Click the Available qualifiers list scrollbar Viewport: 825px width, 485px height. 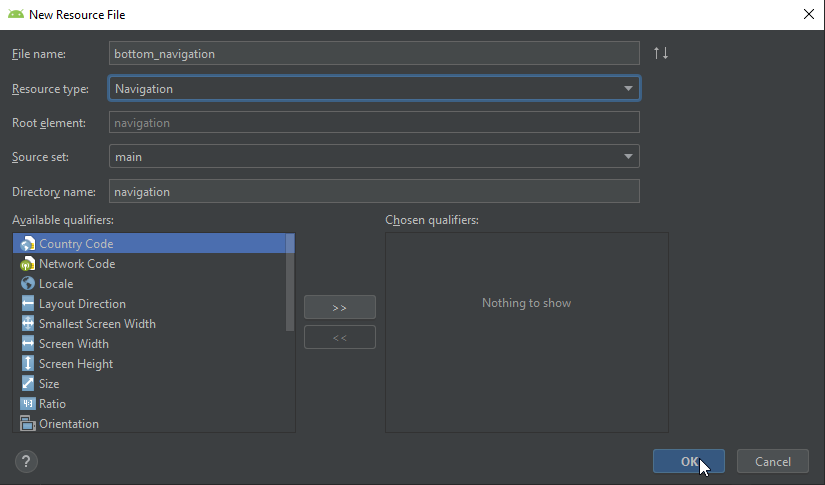(290, 282)
